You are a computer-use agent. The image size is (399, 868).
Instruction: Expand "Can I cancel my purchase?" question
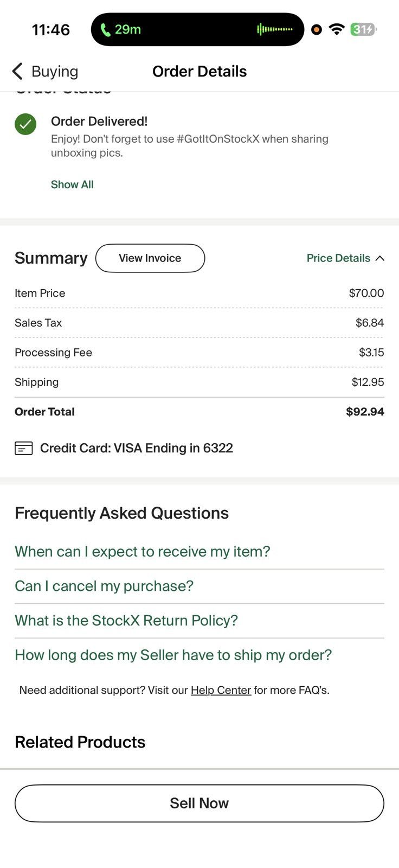coord(104,586)
